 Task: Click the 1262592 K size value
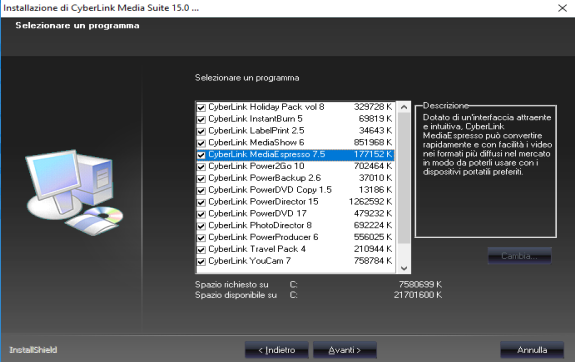370,201
